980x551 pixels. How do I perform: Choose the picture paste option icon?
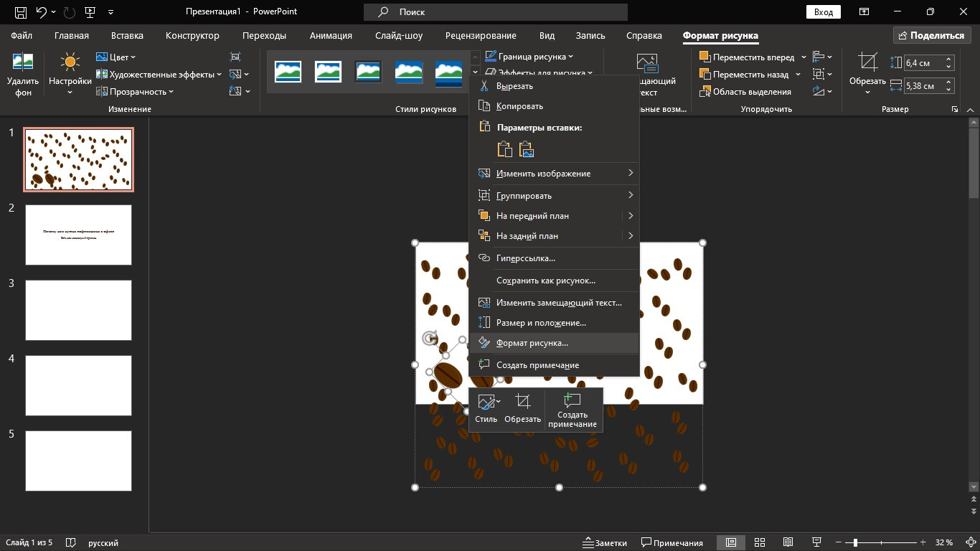(527, 149)
